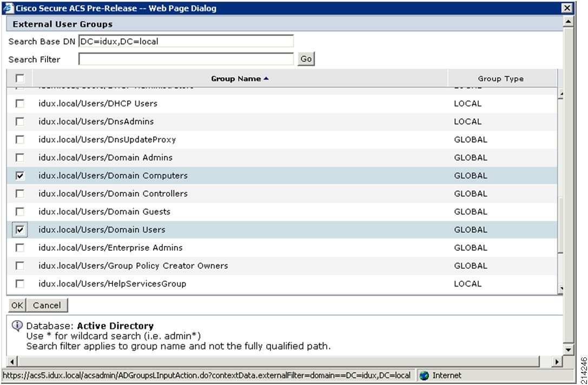Click the Search Filter label

[34, 59]
